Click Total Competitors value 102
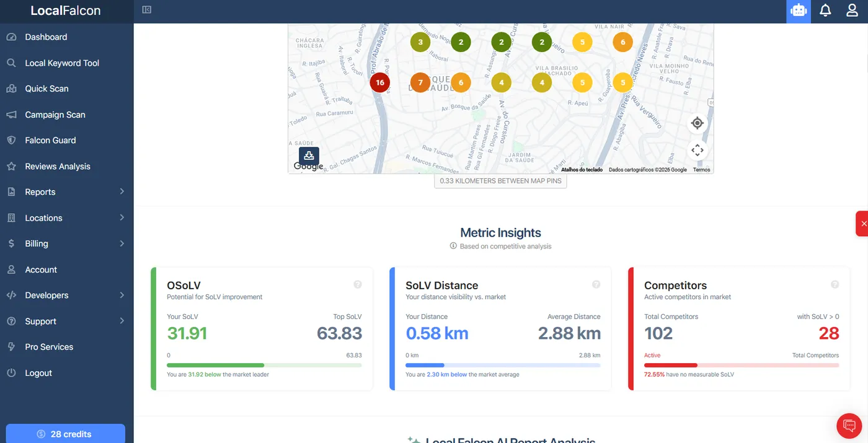The image size is (868, 443). (x=658, y=333)
